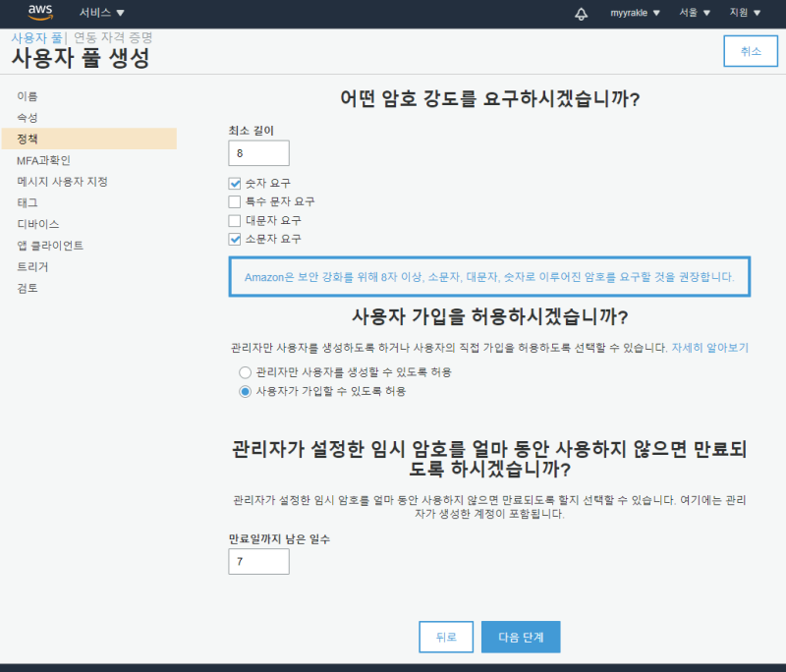Image resolution: width=786 pixels, height=672 pixels.
Task: Click the 취소 cancel button
Action: 750,51
